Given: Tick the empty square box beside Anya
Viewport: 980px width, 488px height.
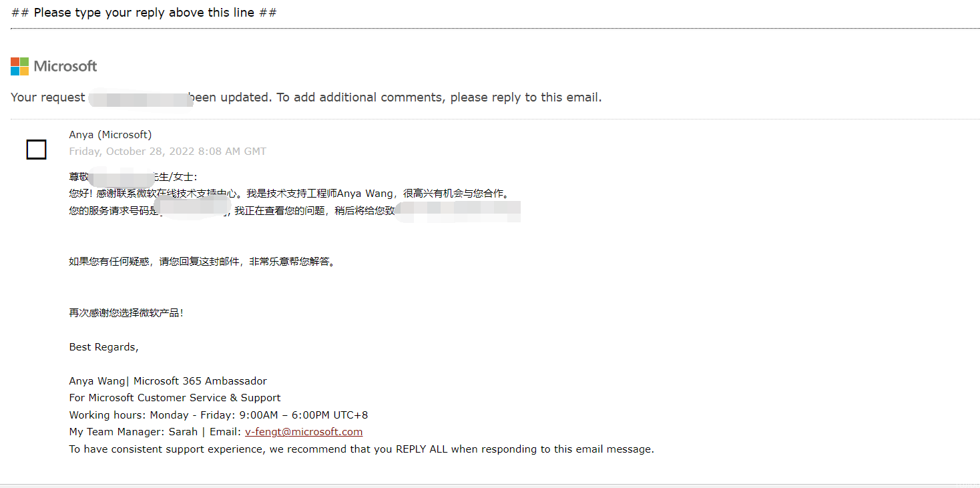Looking at the screenshot, I should [36, 150].
